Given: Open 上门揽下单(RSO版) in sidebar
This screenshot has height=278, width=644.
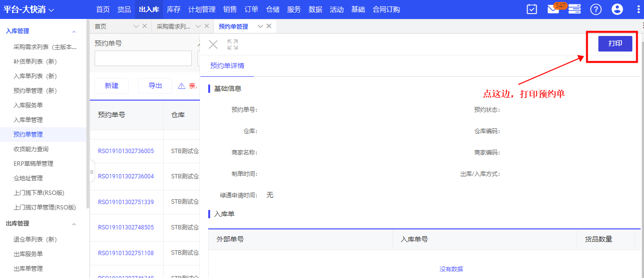Looking at the screenshot, I should [39, 193].
